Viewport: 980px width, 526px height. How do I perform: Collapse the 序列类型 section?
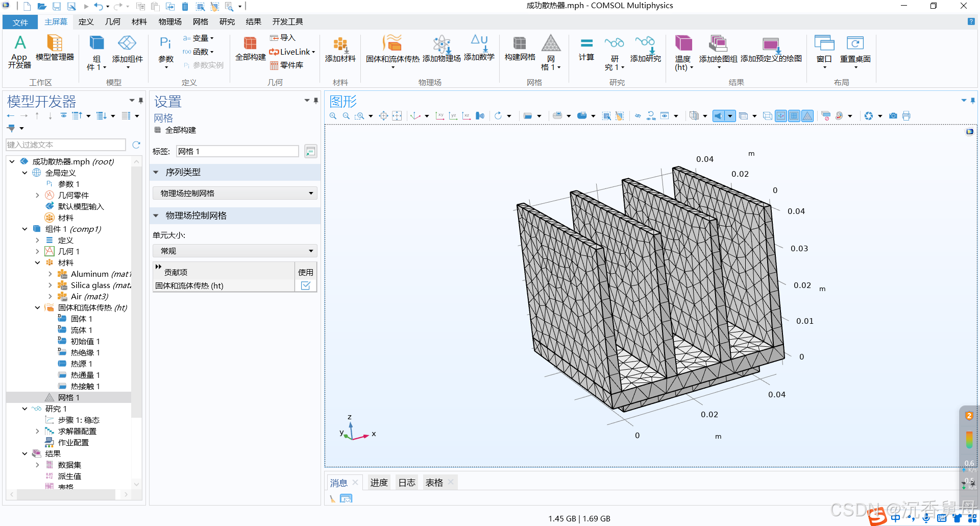156,172
